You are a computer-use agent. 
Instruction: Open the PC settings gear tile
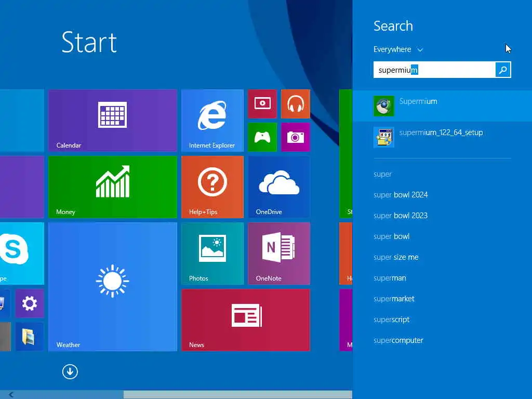point(30,303)
